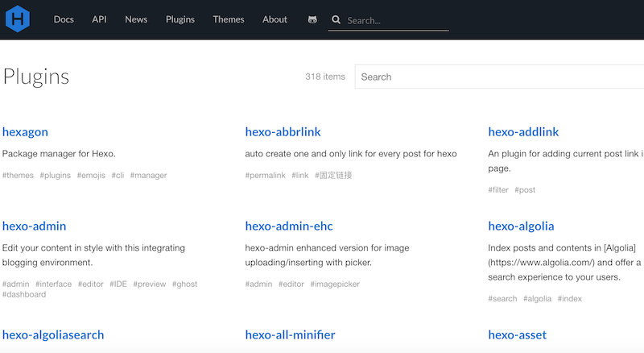Screen dimensions: 644x353
Task: Go to the About page
Action: tap(275, 19)
